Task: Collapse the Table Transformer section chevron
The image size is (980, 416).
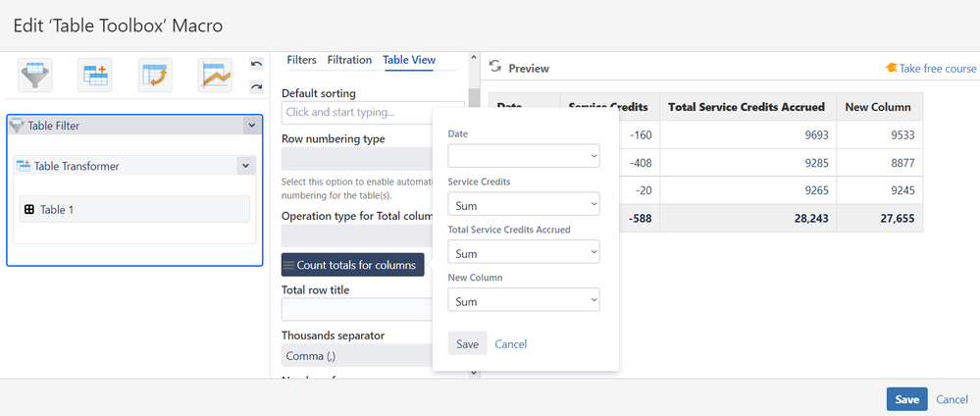Action: [x=244, y=166]
